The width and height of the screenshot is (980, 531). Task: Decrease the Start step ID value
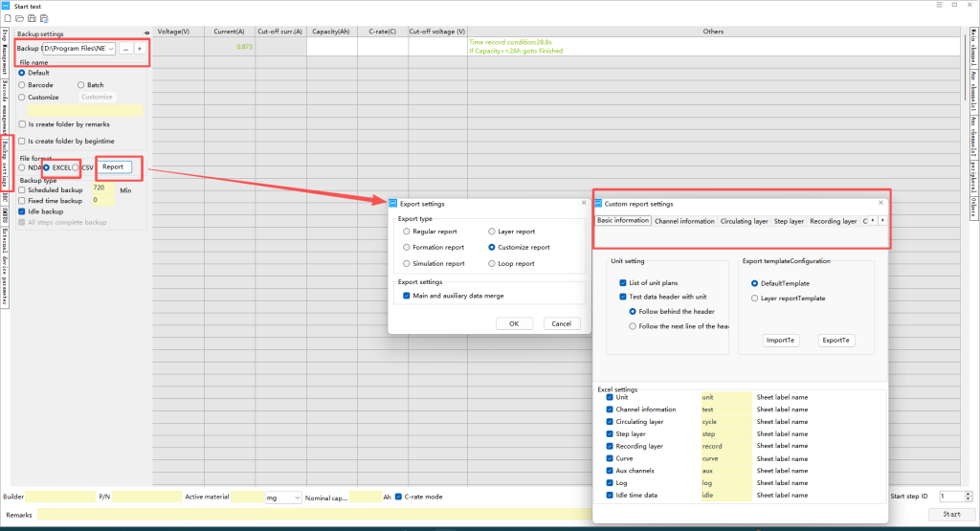click(969, 499)
